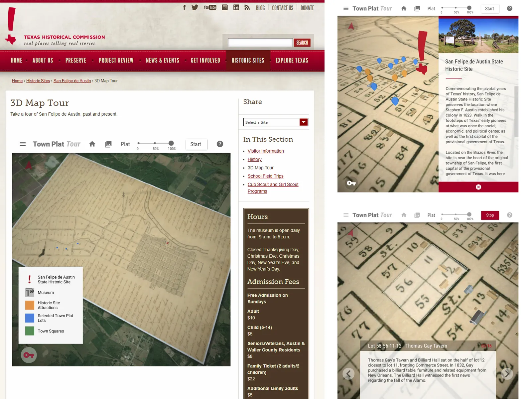
Task: Open the Explore Texas navigation tab
Action: pyautogui.click(x=292, y=61)
